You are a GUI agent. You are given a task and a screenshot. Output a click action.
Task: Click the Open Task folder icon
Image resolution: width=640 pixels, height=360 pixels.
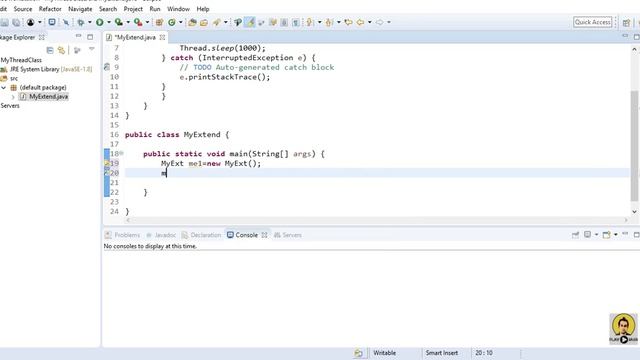pos(204,22)
